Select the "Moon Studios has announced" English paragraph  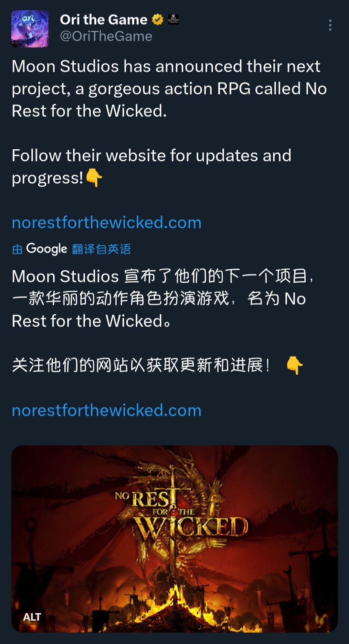[169, 89]
